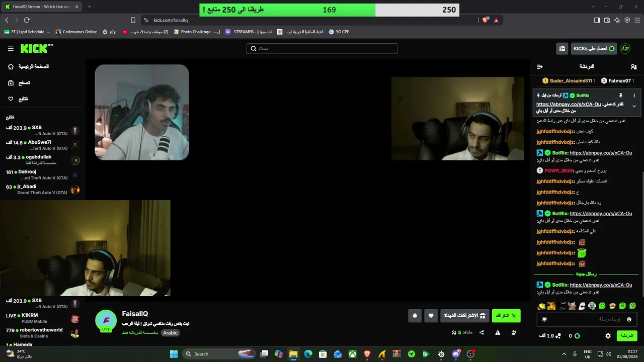The width and height of the screenshot is (644, 362).
Task: Click the moderator icon below subscribe button
Action: [514, 332]
